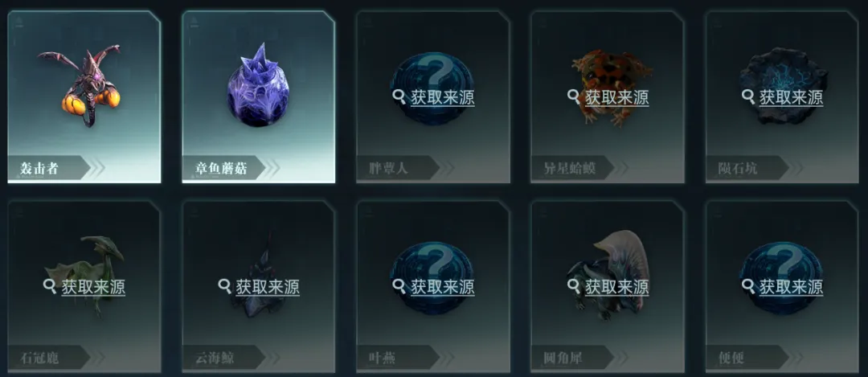This screenshot has height=377, width=868.
Task: Expand chevrons next to 异星蛤蟆 label
Action: click(x=619, y=168)
